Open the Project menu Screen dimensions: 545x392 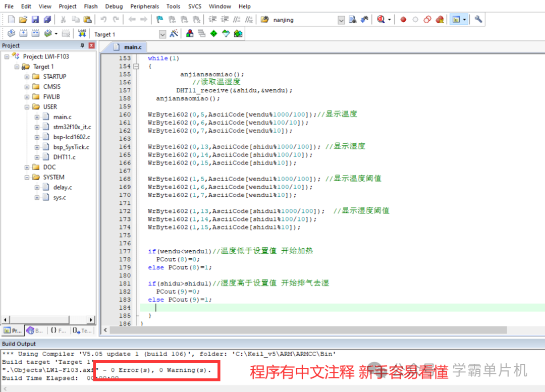click(x=68, y=6)
